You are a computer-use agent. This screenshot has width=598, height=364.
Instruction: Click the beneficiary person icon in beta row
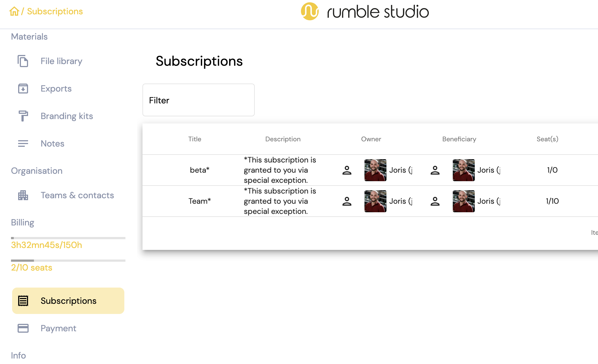click(435, 170)
